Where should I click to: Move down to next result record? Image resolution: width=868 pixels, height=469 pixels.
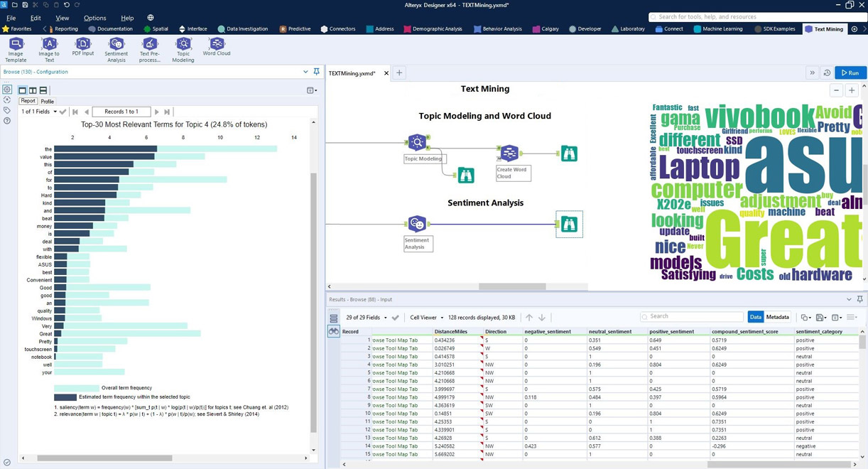click(x=542, y=318)
